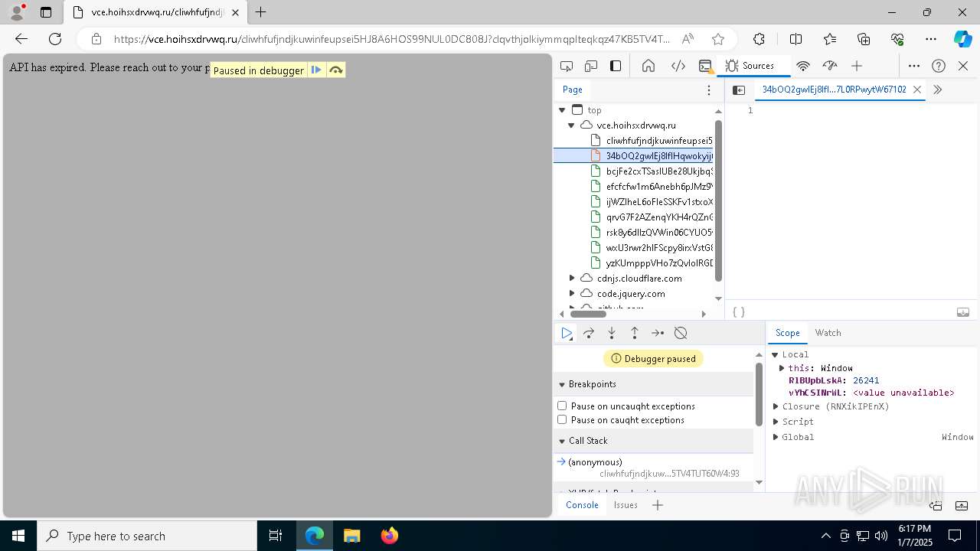980x551 pixels.
Task: Pretty print the source with braces icon
Action: [x=738, y=312]
